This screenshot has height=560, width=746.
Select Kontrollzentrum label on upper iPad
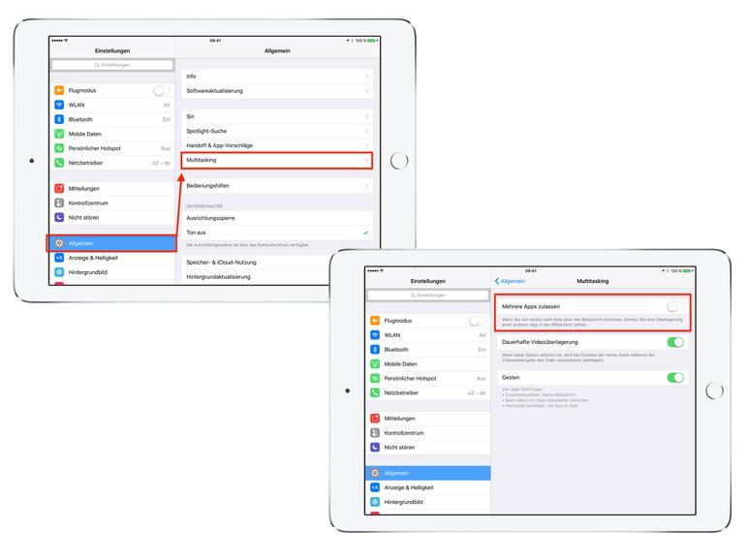coord(88,203)
